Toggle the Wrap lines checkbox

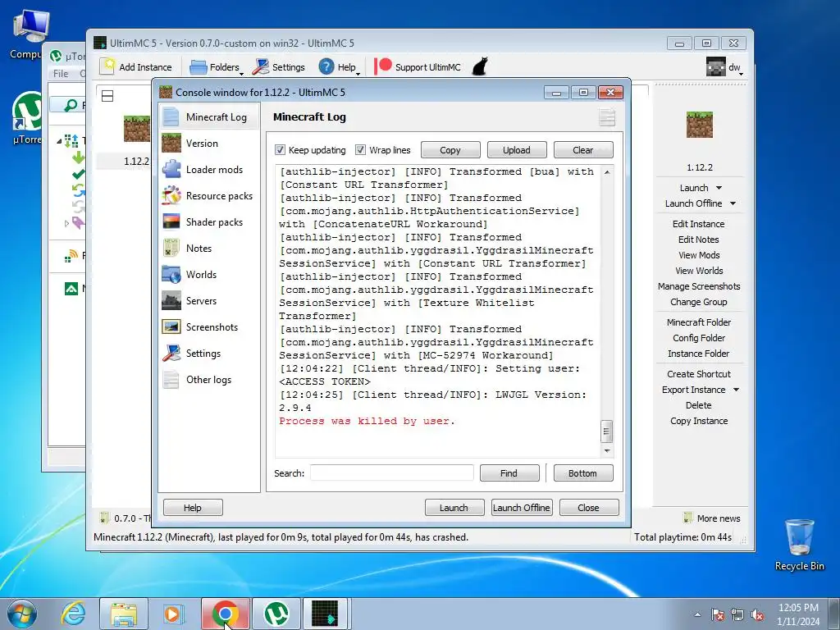(360, 150)
